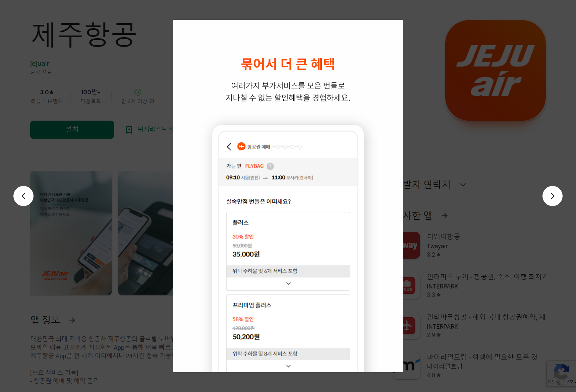576x392 pixels.
Task: Click the 마이리얼트립 4.8 rating text
Action: [434, 375]
